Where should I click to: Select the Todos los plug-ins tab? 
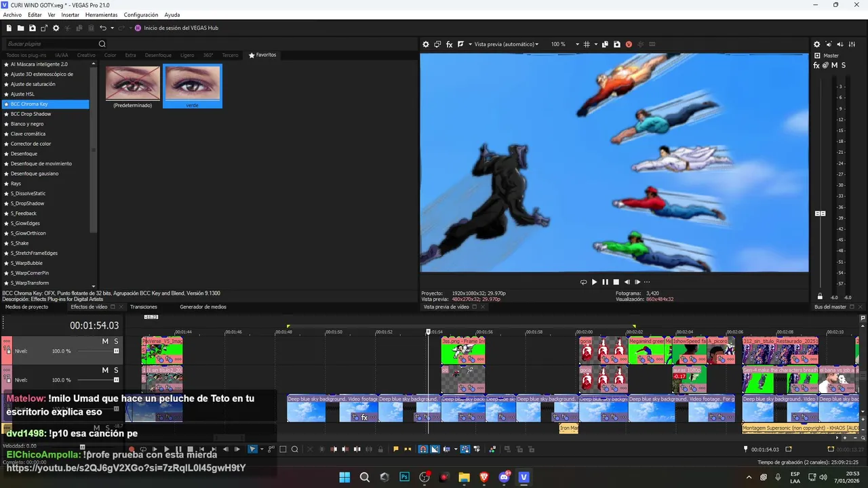(x=26, y=55)
